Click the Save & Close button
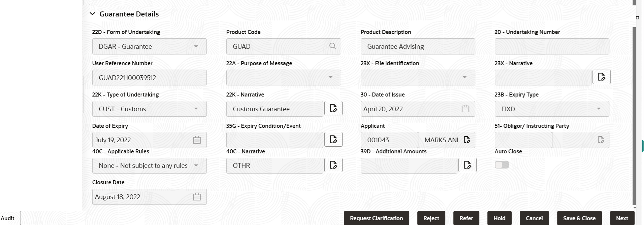Viewport: 644px width, 225px height. tap(579, 218)
